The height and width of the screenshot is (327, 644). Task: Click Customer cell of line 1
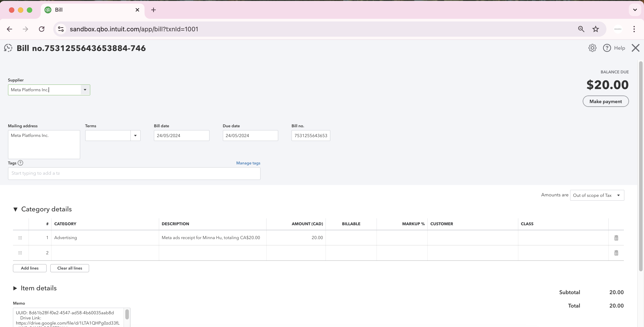(x=473, y=238)
